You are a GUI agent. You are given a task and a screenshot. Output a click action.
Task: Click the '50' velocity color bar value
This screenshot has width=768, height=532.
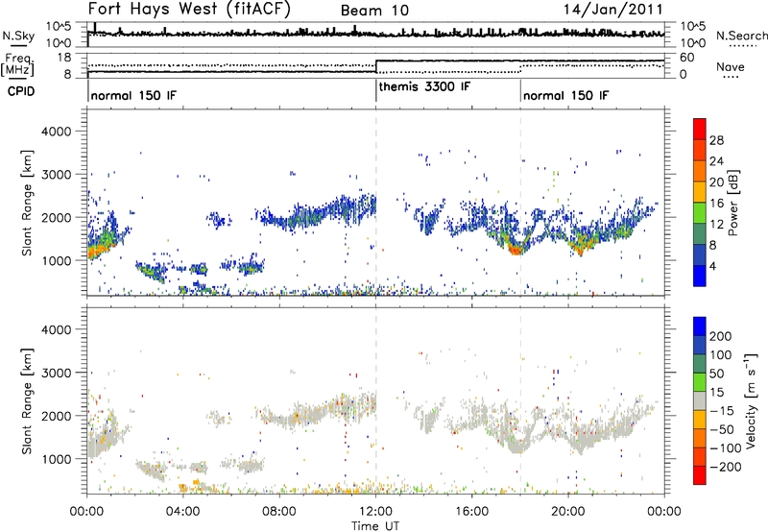click(x=716, y=374)
